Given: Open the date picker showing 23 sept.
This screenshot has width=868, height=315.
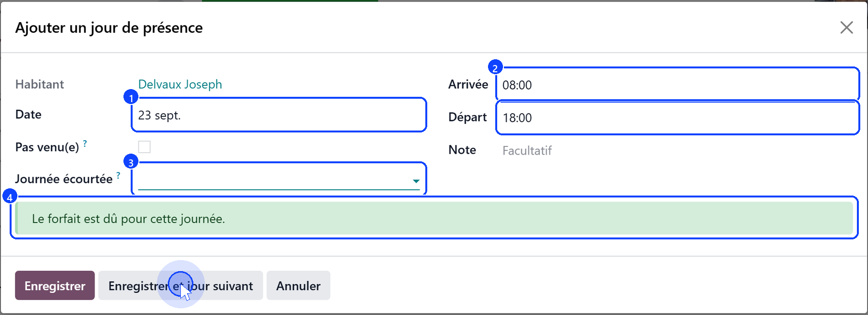Looking at the screenshot, I should coord(279,115).
